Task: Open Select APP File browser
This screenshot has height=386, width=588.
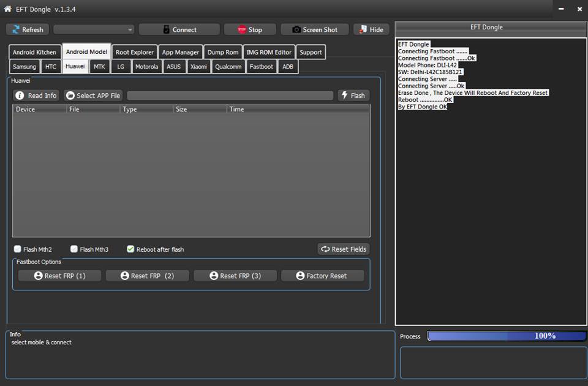Action: (93, 96)
